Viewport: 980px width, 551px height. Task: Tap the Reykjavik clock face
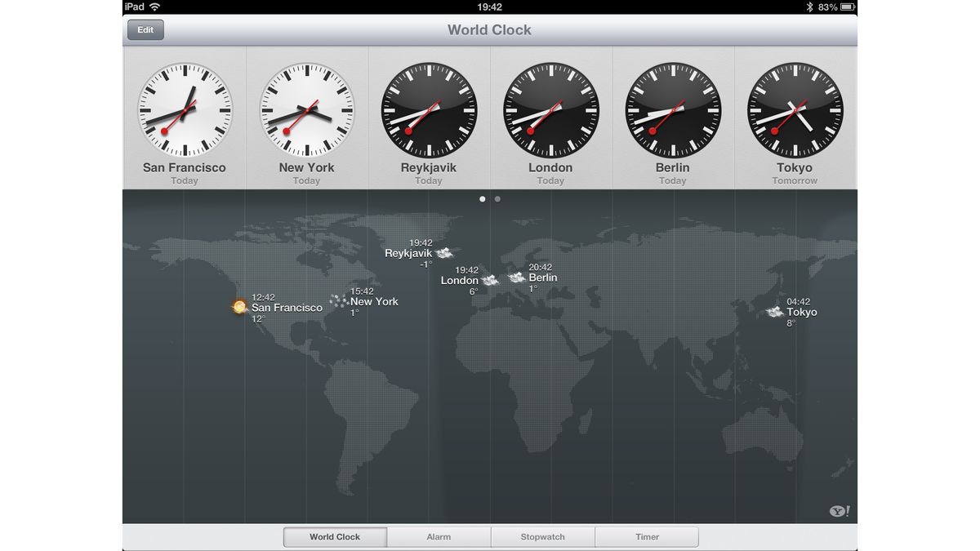tap(428, 108)
